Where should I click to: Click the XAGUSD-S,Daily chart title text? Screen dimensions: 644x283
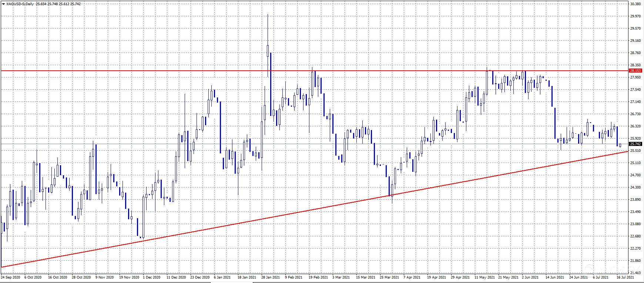coord(20,4)
